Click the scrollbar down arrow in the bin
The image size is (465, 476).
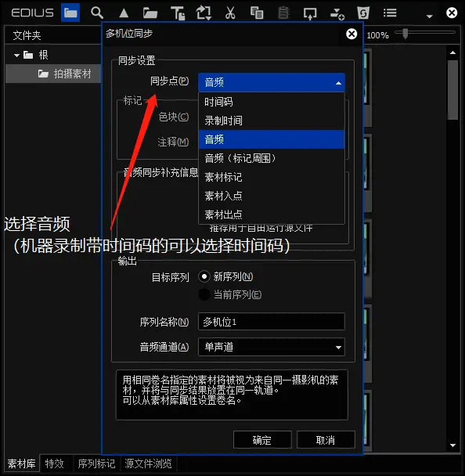(x=452, y=445)
